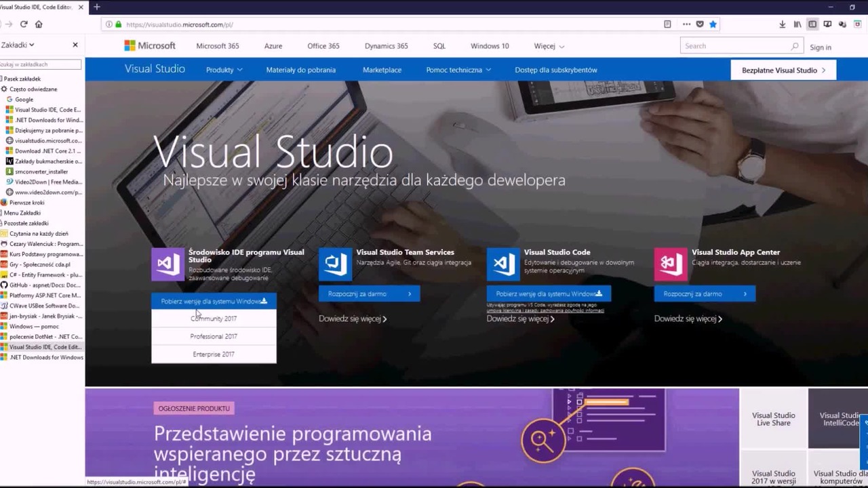Click the blue Visual Studio Code icon
This screenshot has width=868, height=488.
coord(503,264)
